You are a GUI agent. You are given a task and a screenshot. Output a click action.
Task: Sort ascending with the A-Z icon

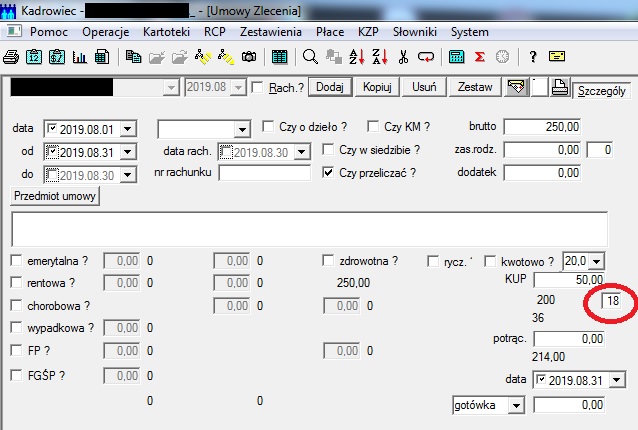point(357,57)
